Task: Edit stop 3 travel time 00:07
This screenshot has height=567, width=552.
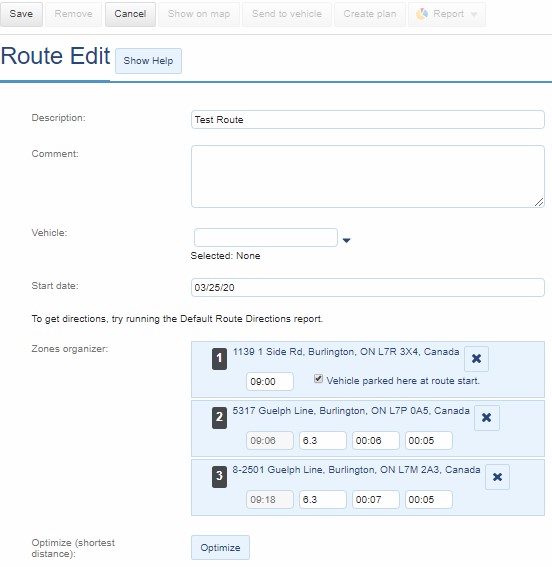Action: [x=376, y=499]
